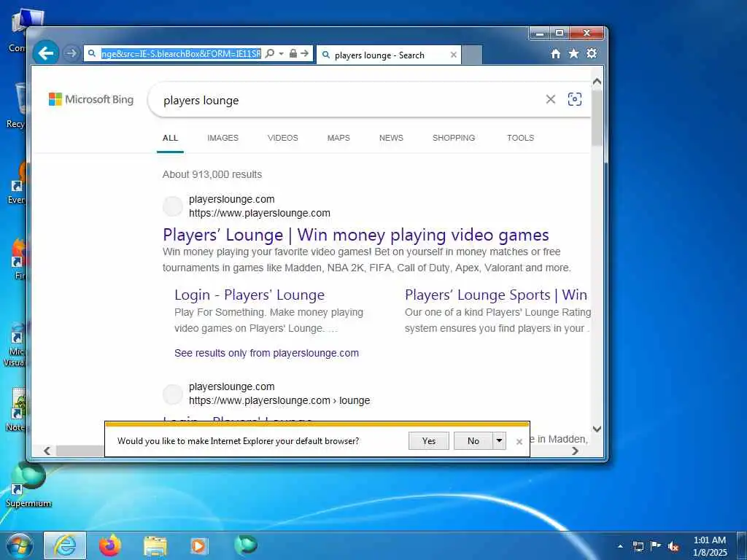747x560 pixels.
Task: Click second result URL ending in '› lounge'
Action: click(279, 401)
